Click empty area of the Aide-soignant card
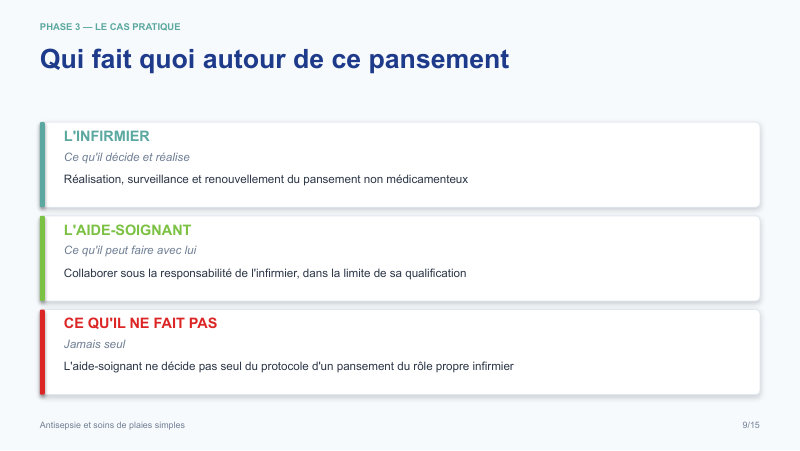The image size is (800, 451). 612,259
